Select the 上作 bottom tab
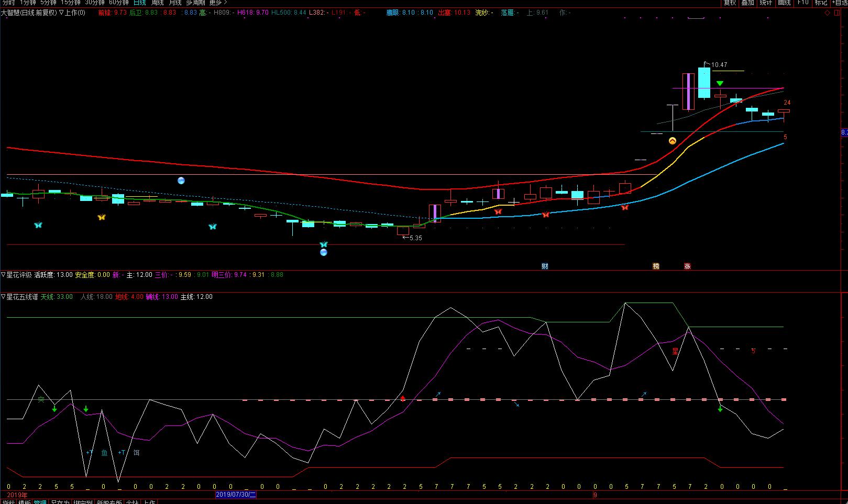Screen dimensions: 848x504 click(x=149, y=502)
